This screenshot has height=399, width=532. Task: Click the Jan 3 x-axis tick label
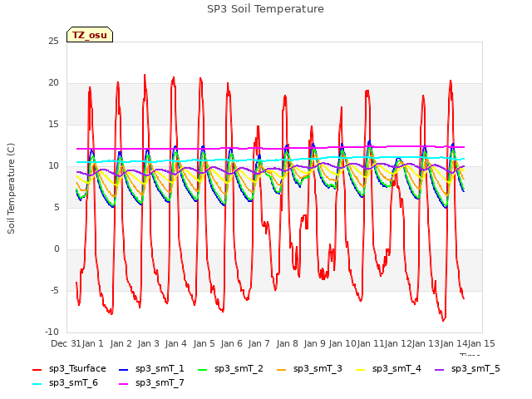tap(148, 343)
